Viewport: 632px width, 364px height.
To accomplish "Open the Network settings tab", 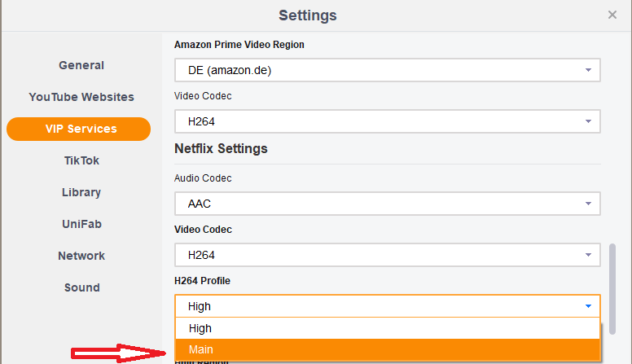I will tap(81, 256).
